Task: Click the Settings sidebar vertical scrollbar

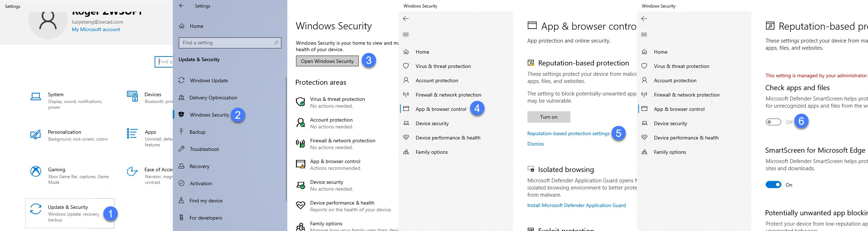Action: tap(286, 139)
